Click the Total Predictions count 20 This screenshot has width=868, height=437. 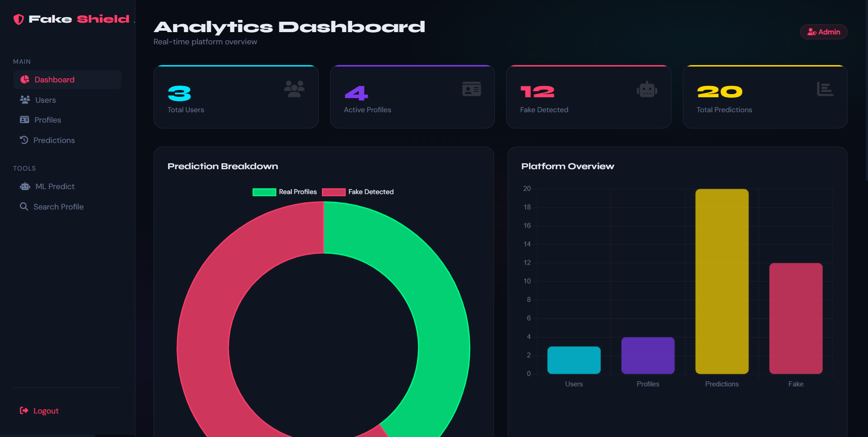coord(720,92)
